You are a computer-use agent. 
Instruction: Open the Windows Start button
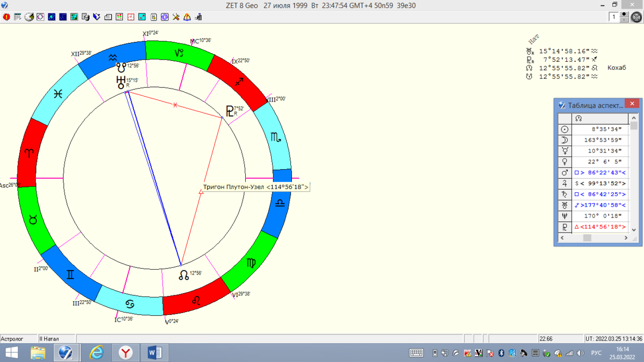pyautogui.click(x=11, y=353)
